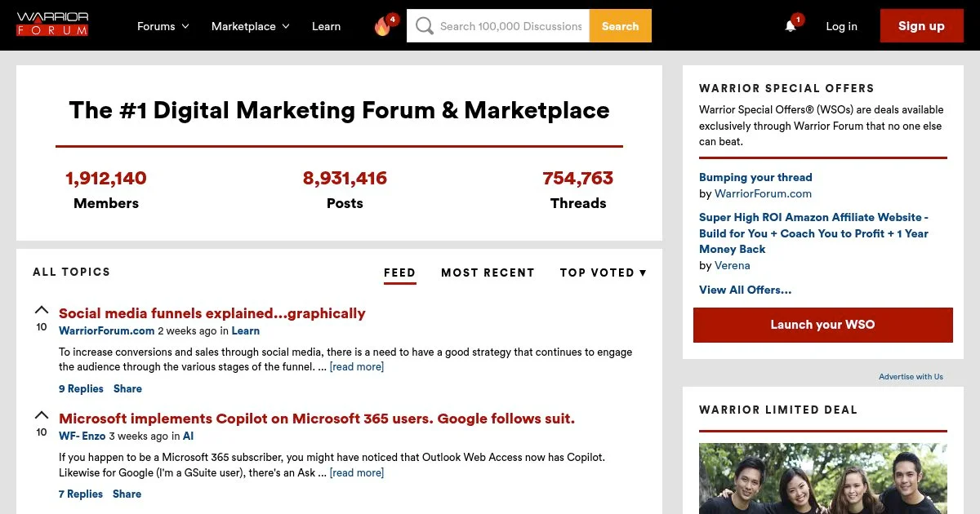Share the social media funnels thread
Viewport: 980px width, 514px height.
coord(127,389)
